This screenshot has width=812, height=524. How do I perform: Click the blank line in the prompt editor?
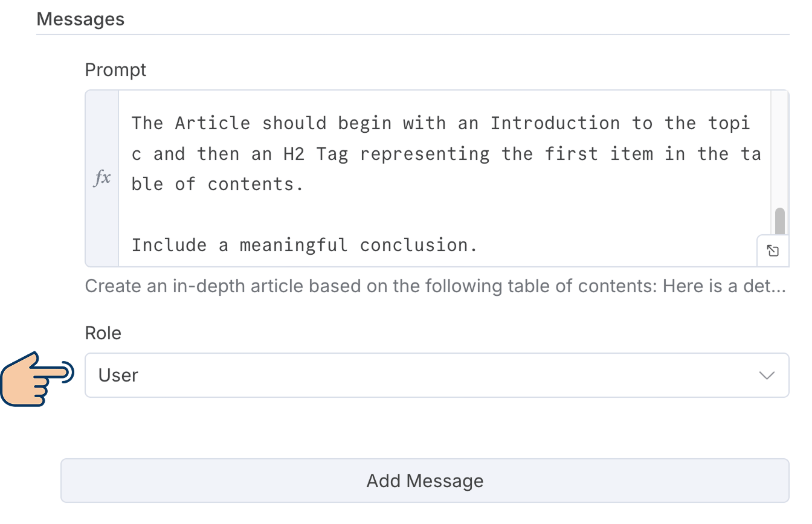tap(423, 215)
